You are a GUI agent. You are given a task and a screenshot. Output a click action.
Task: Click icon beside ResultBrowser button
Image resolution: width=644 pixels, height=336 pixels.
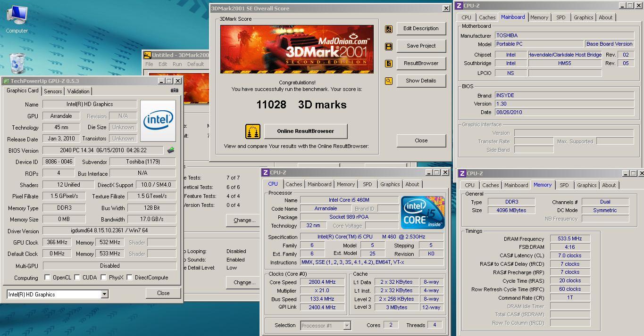(389, 64)
